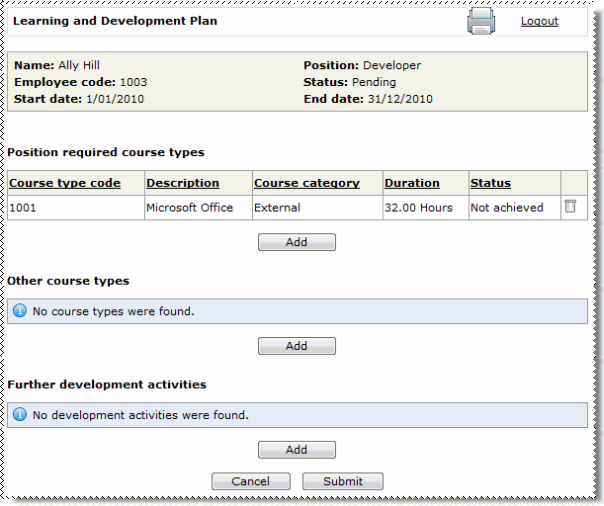
Task: Cancel the development plan
Action: 251,481
